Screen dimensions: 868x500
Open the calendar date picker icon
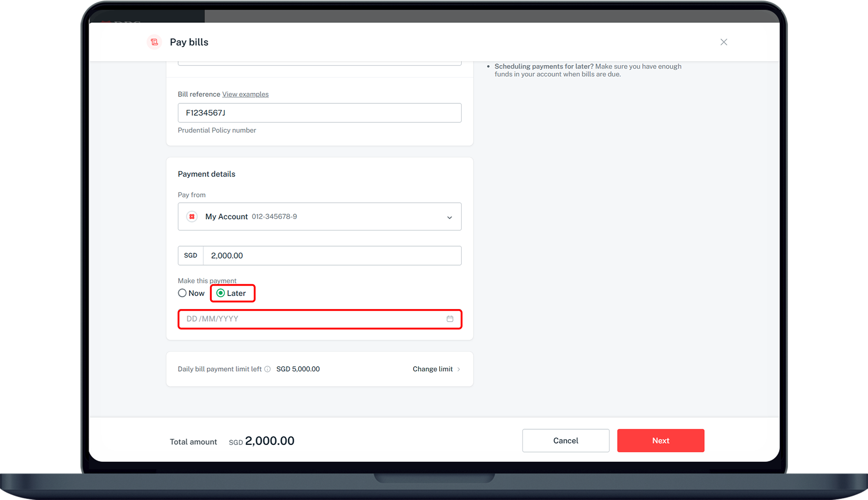point(450,319)
